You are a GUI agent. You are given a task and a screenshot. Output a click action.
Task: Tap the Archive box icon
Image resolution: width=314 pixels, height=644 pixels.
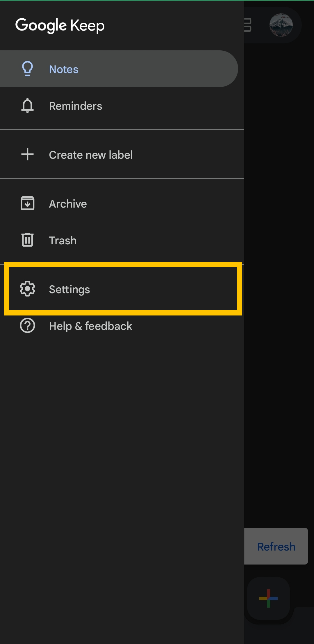28,204
